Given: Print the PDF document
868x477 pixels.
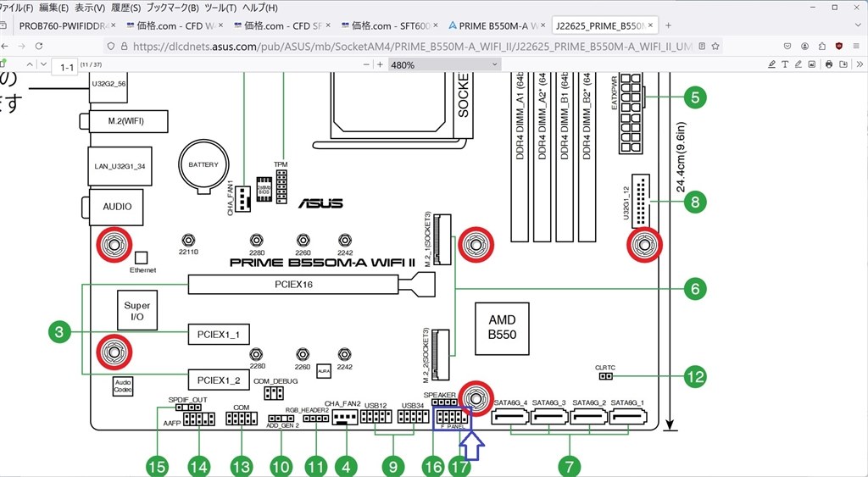Looking at the screenshot, I should pos(829,64).
